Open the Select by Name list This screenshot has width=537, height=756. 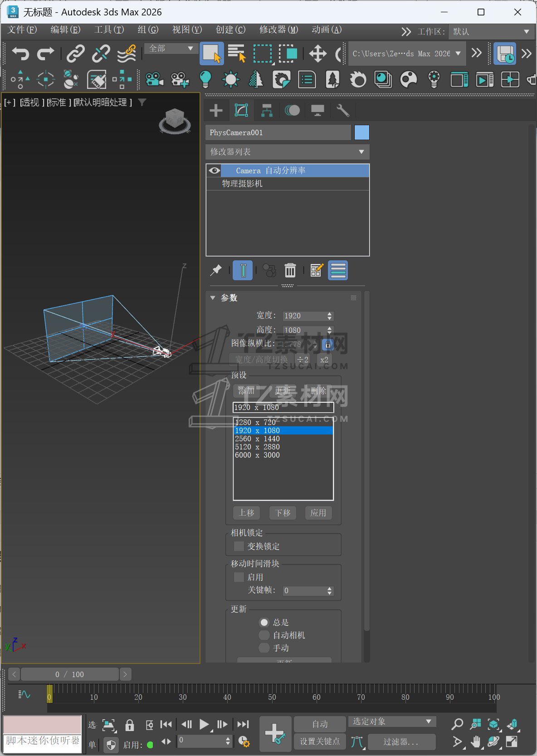point(237,54)
